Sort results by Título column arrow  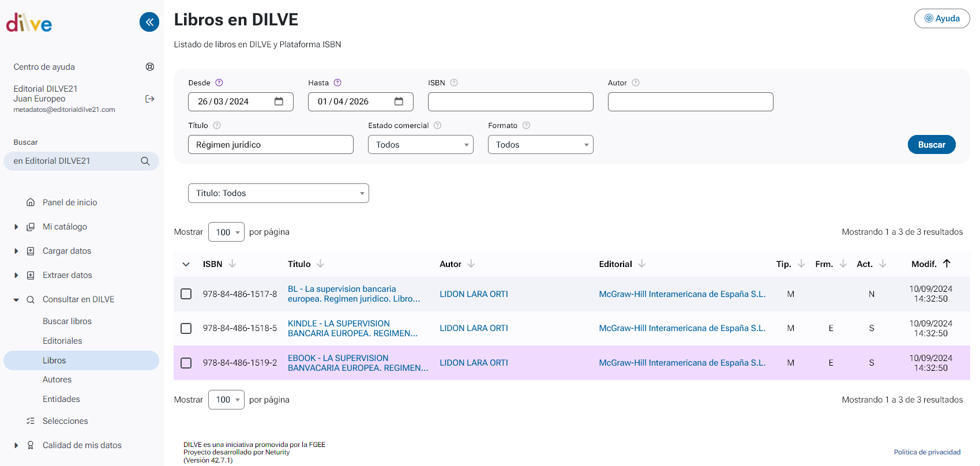[x=321, y=264]
